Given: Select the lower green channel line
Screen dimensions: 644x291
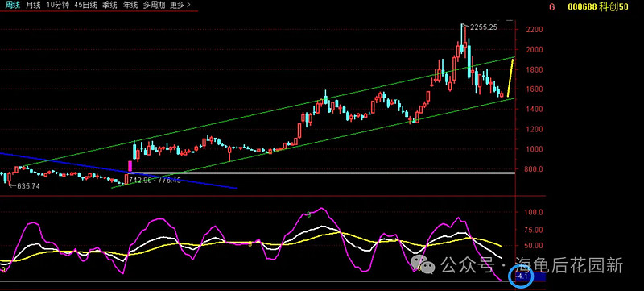Looking at the screenshot, I should coord(312,143).
